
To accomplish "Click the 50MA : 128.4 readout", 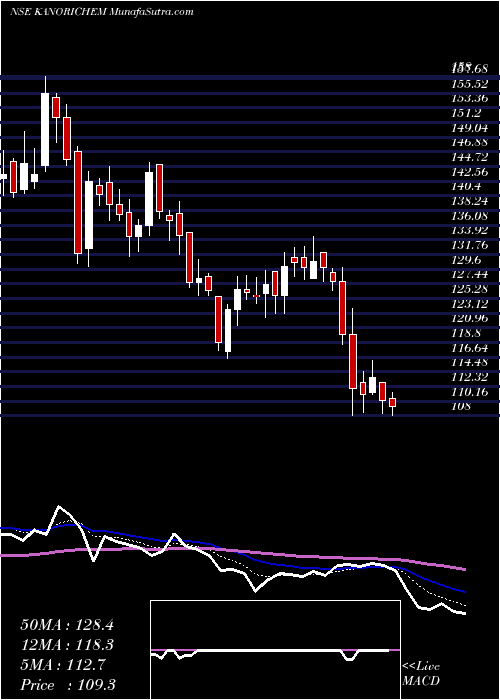I will coord(67,625).
